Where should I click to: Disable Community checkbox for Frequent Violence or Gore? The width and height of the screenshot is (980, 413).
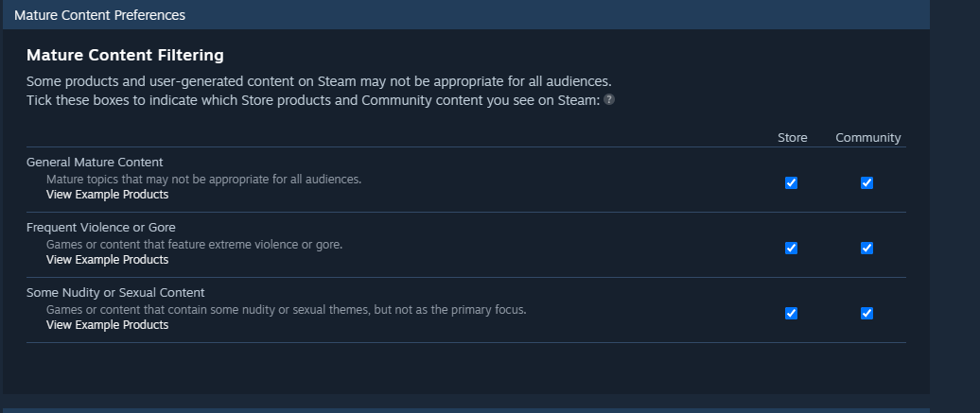867,249
